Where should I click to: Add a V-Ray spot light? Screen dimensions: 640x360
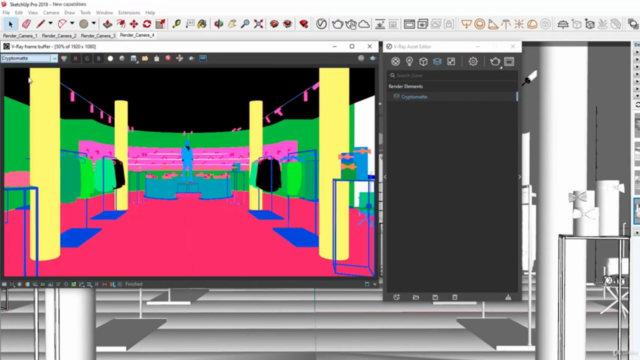pyautogui.click(x=493, y=24)
